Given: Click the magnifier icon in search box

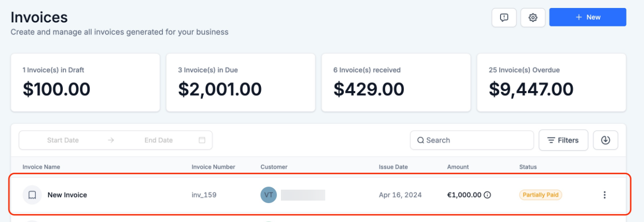Looking at the screenshot, I should (x=421, y=140).
